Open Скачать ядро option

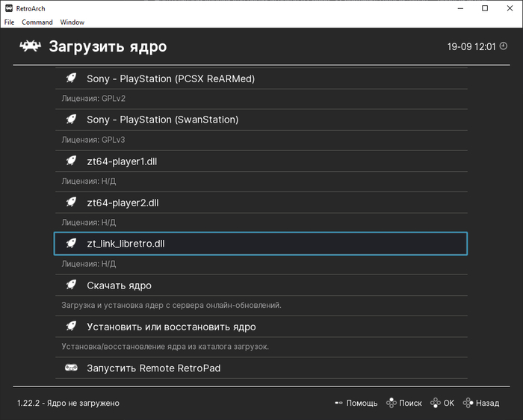point(261,285)
